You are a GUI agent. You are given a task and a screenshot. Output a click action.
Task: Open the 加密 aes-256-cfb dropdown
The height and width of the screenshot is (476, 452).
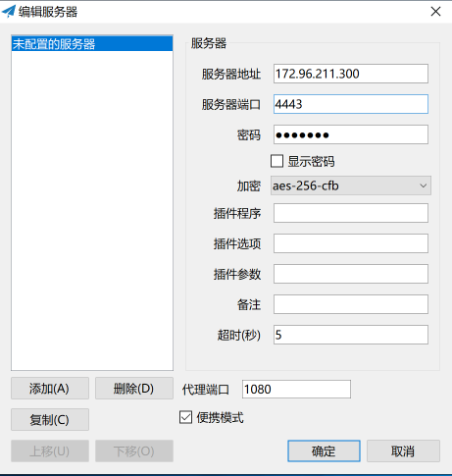(351, 185)
